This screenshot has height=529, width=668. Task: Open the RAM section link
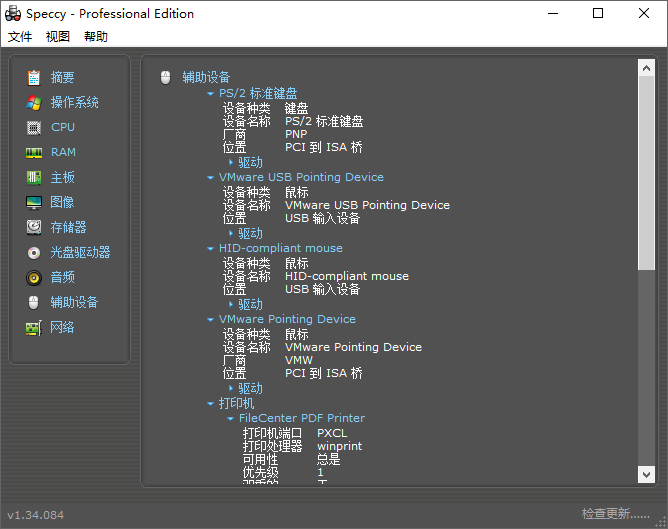pos(63,152)
